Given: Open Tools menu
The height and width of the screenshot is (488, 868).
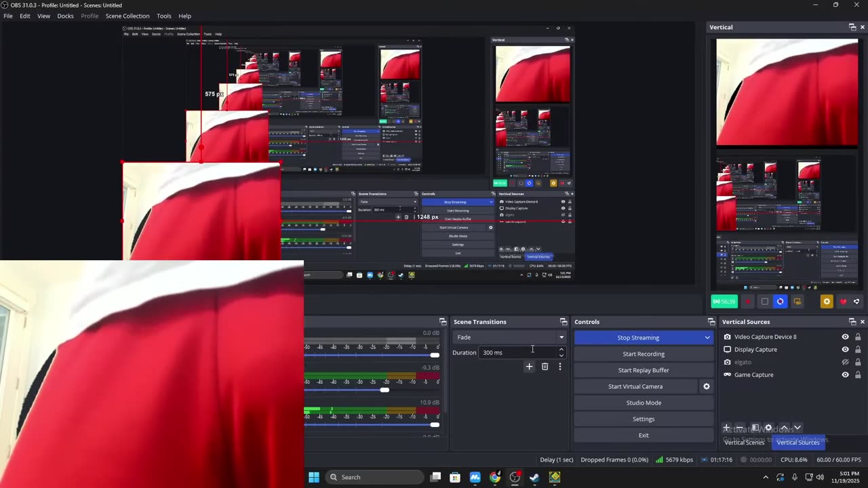Looking at the screenshot, I should click(164, 16).
